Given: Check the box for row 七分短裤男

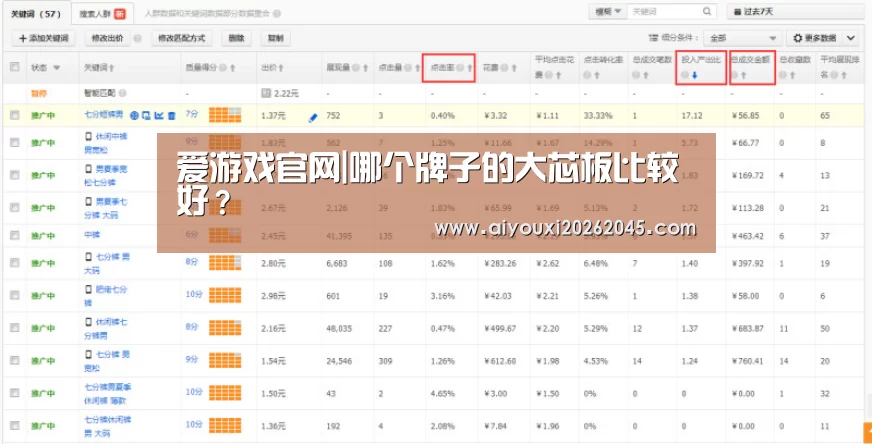Looking at the screenshot, I should pos(14,115).
